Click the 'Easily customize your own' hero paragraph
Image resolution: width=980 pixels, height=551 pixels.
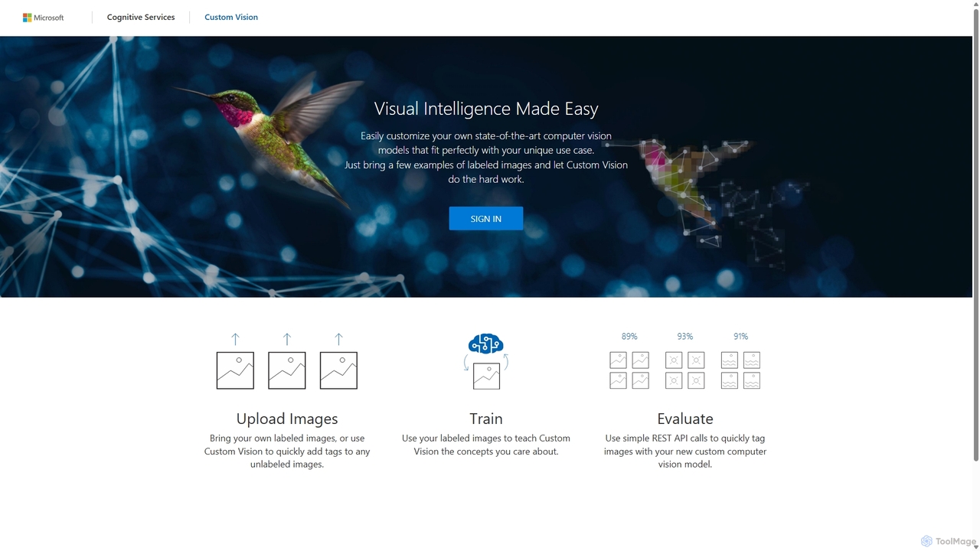point(486,158)
